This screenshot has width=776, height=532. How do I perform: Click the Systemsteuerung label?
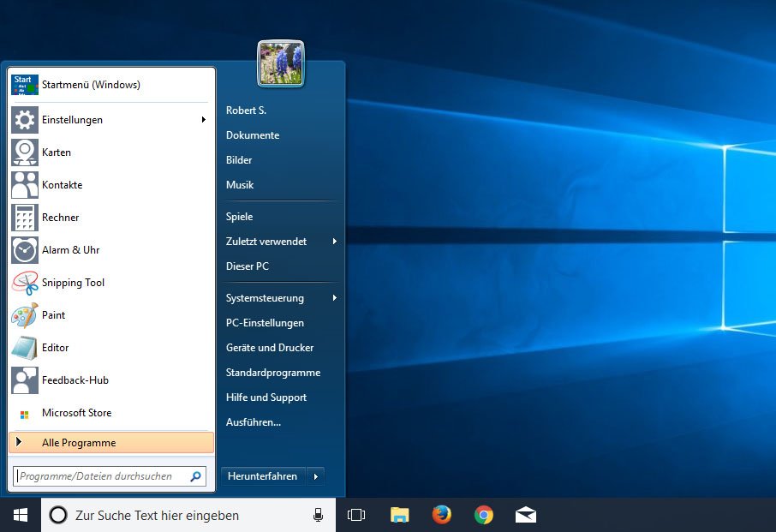coord(265,298)
